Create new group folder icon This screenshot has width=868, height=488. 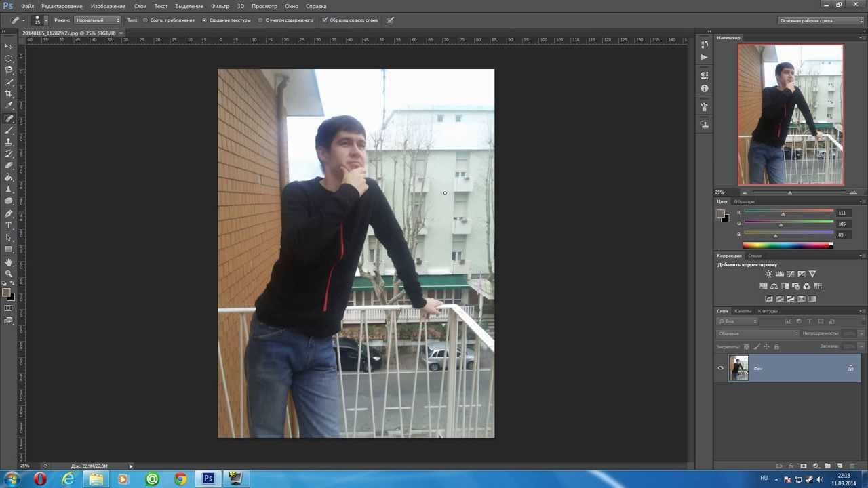pos(828,466)
